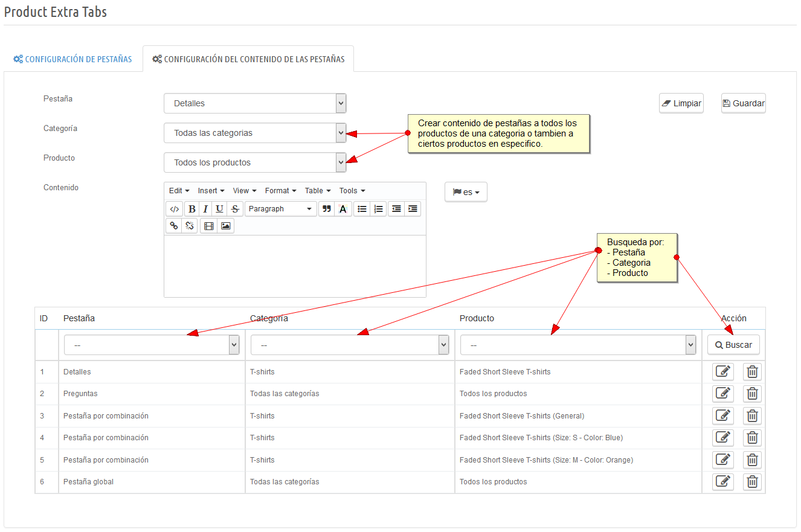This screenshot has height=532, width=801.
Task: Select Configuración del Contenido de las Pestañas tab
Action: 248,59
